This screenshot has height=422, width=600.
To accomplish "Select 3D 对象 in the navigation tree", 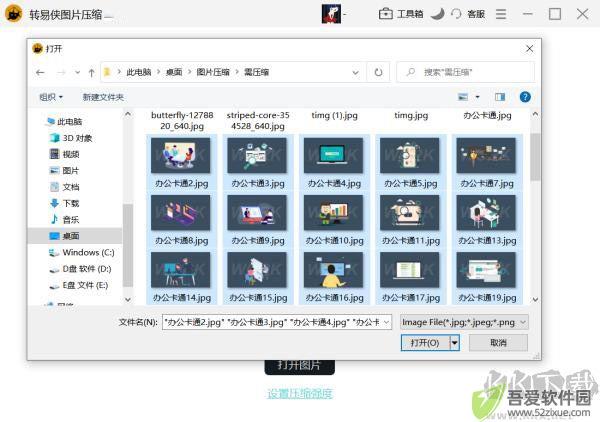I will click(72, 138).
